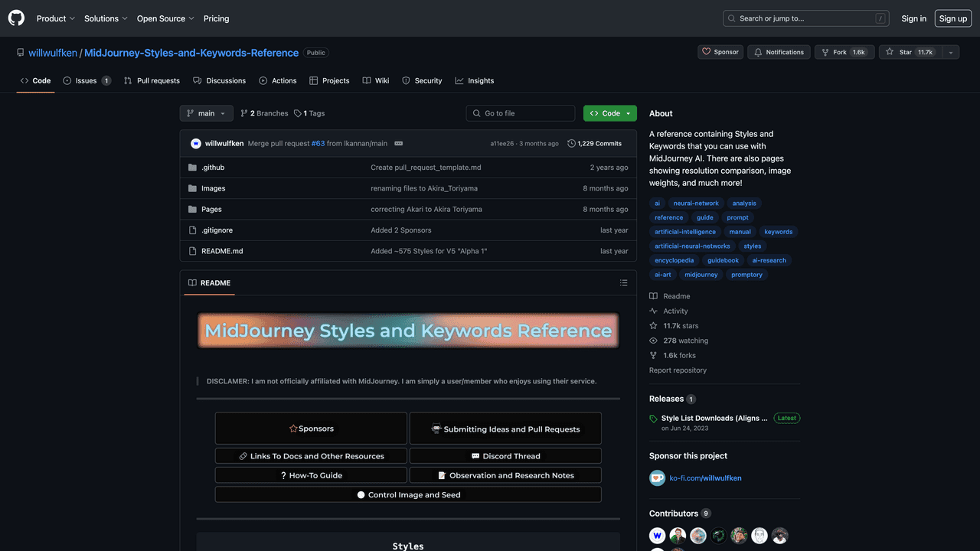Image resolution: width=980 pixels, height=551 pixels.
Task: Click the 'neural-network' topic tag
Action: (696, 204)
